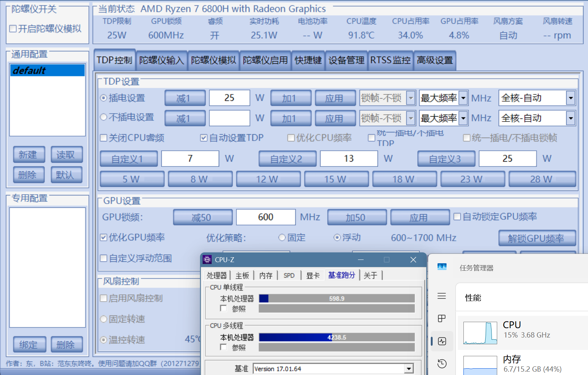Set TDP preset 28 W
Screen dimensions: 588x375
coord(542,179)
